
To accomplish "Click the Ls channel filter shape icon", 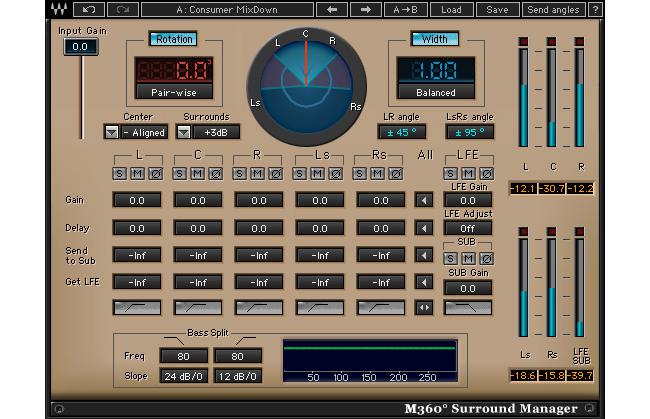I will click(x=320, y=306).
